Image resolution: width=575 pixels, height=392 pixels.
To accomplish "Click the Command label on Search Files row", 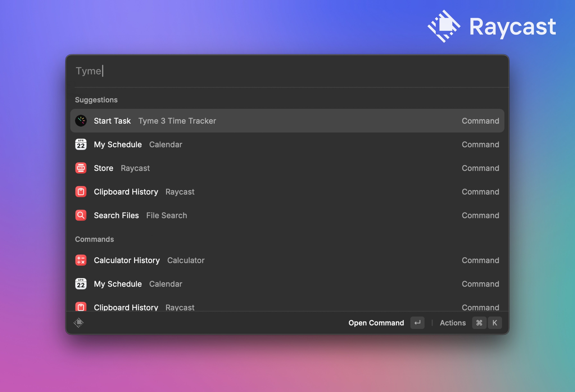I will pyautogui.click(x=481, y=216).
